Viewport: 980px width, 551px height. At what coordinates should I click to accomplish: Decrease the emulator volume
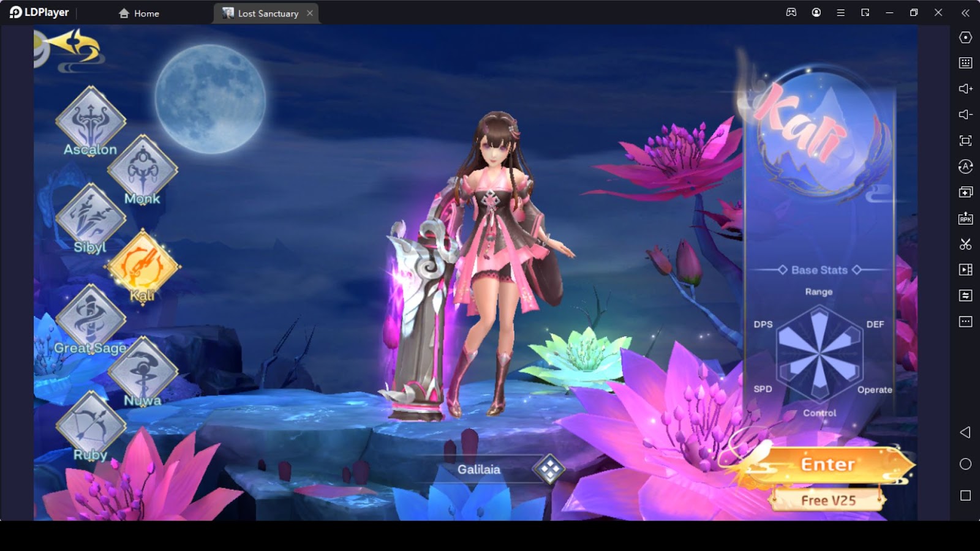966,114
